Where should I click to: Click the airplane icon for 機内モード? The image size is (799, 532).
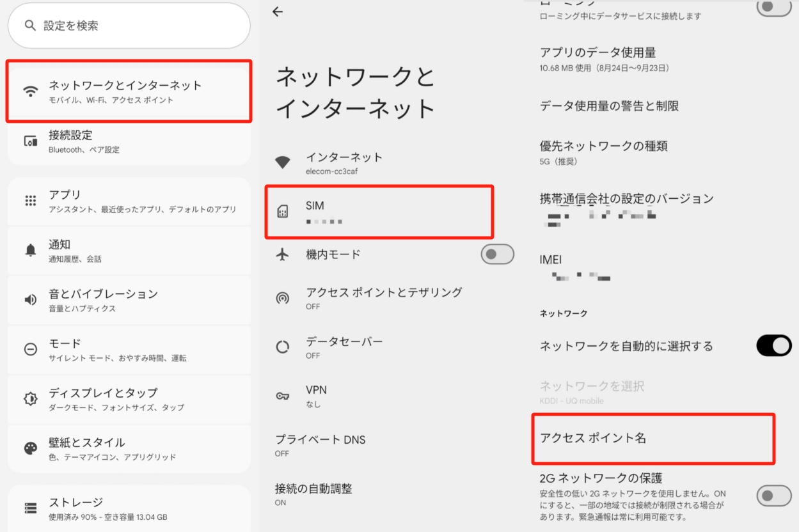point(282,254)
